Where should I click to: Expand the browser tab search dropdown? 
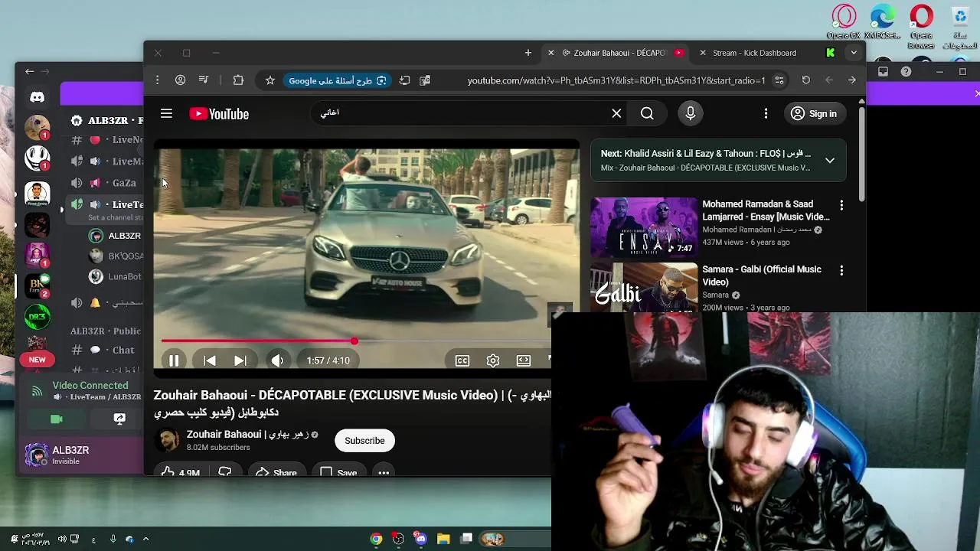point(854,53)
